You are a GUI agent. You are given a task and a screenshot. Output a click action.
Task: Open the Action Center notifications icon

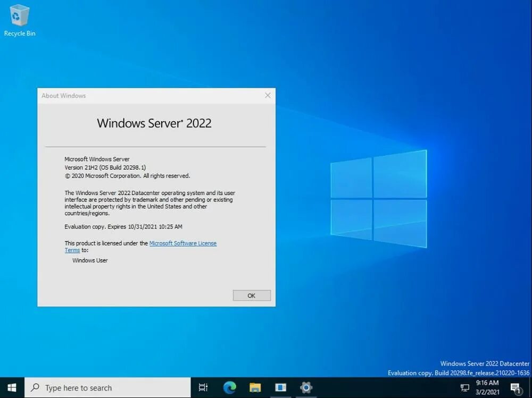point(516,388)
